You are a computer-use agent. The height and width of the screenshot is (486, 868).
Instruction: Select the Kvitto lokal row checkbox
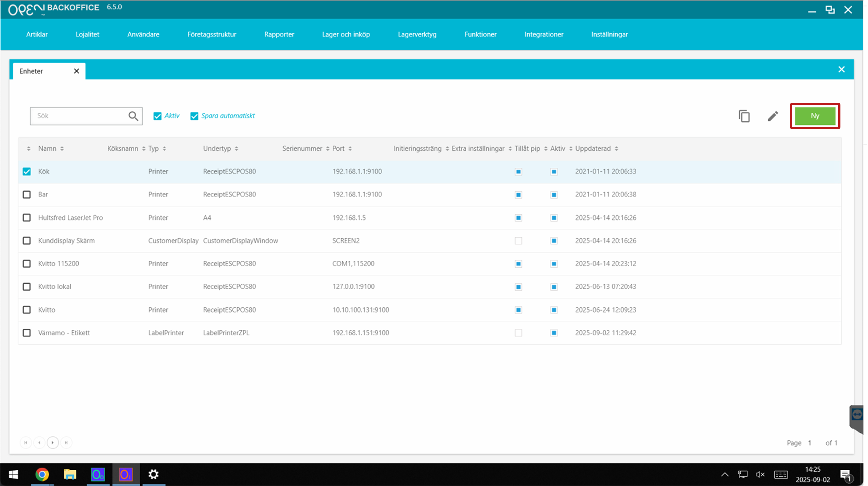(x=27, y=286)
